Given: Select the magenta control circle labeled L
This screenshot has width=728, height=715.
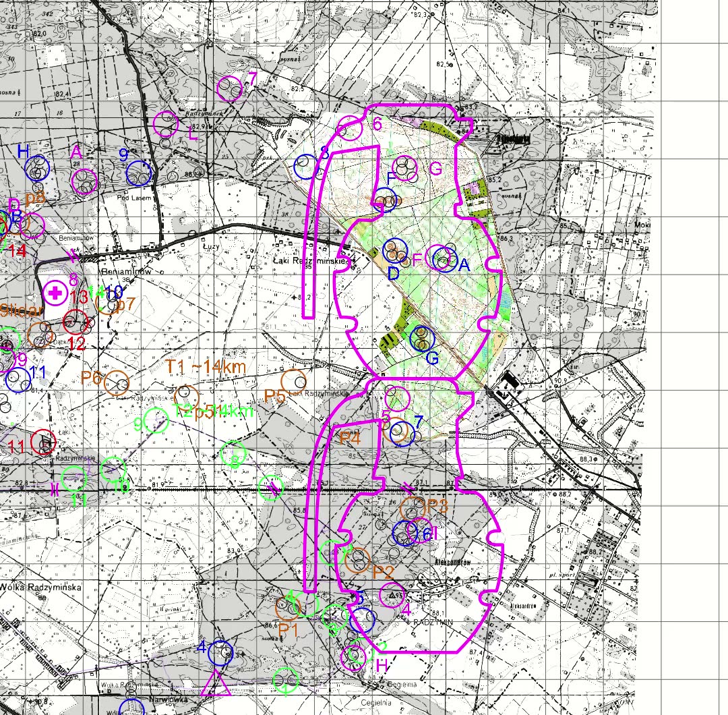Looking at the screenshot, I should point(166,125).
